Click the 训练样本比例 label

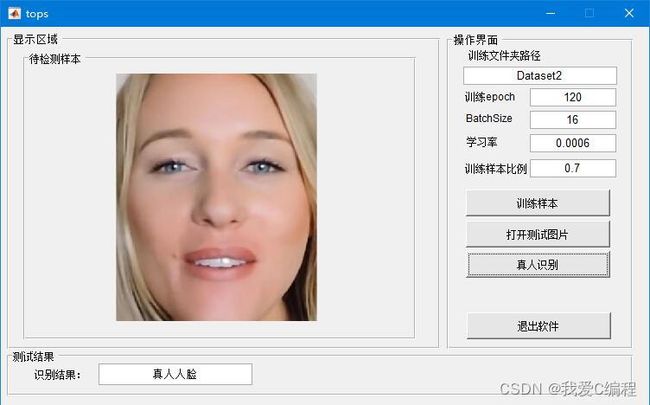point(495,168)
